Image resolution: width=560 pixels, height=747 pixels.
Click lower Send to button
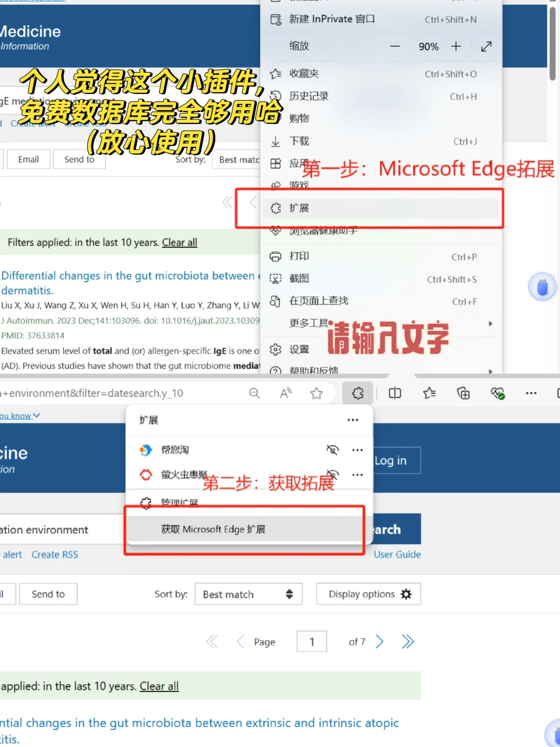48,594
